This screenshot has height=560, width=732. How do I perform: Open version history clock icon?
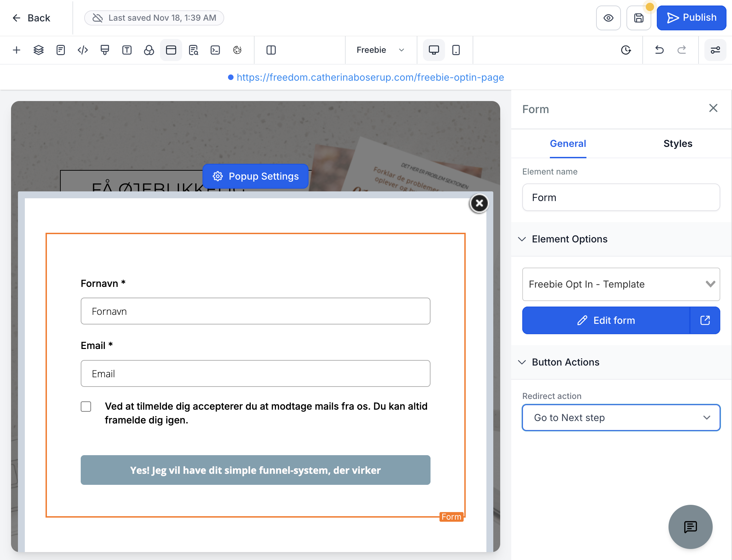coord(626,50)
